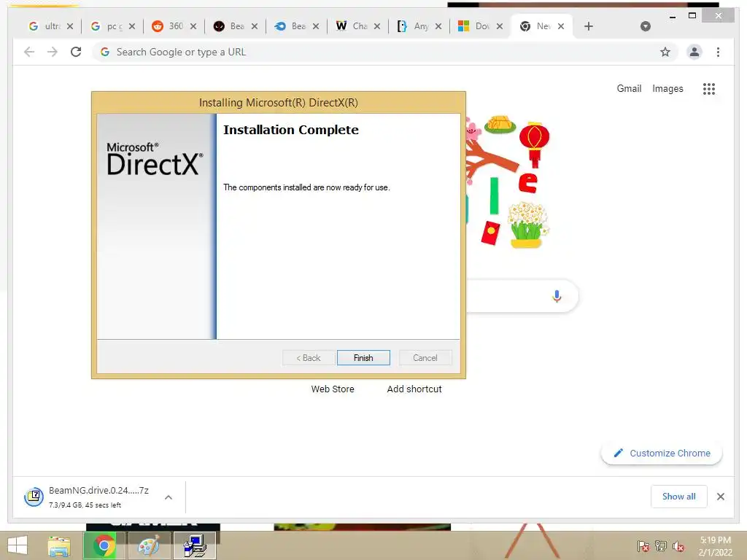Open the Images link
The image size is (747, 560).
[667, 88]
